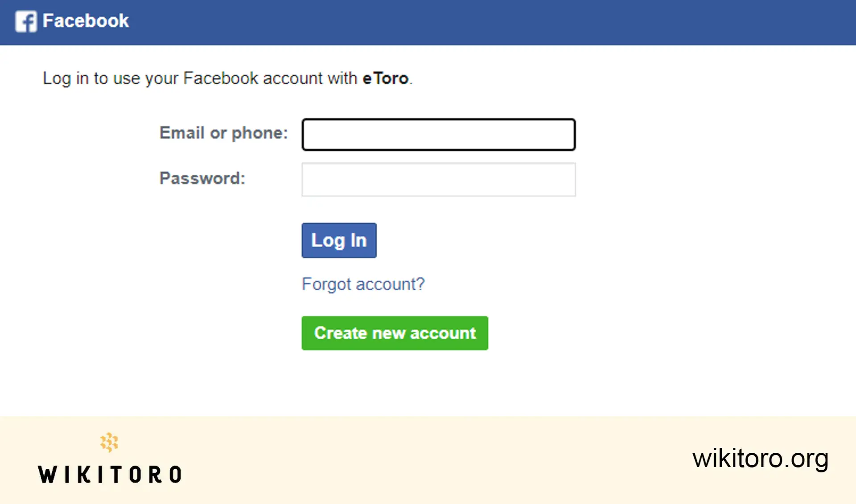Click the Password label text
Image resolution: width=856 pixels, height=504 pixels.
pos(202,178)
